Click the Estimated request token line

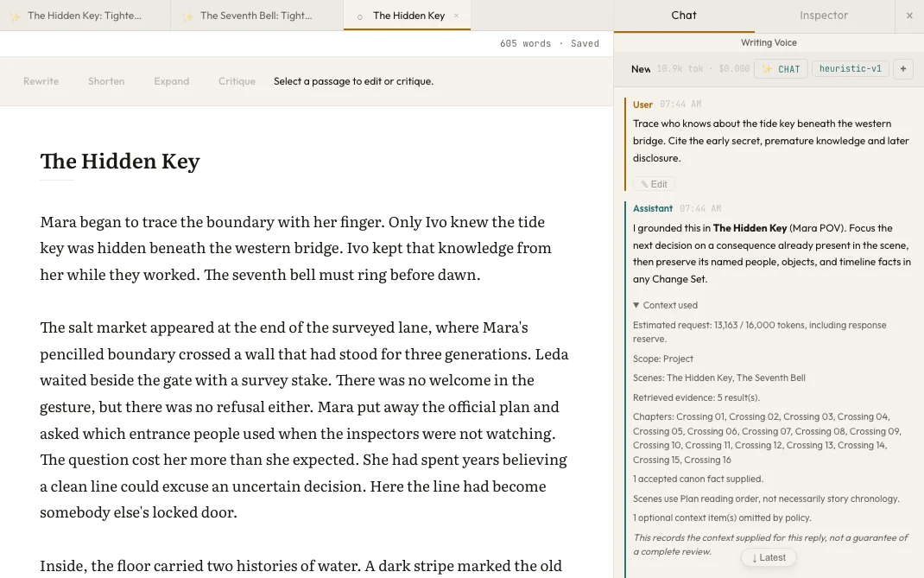point(760,332)
